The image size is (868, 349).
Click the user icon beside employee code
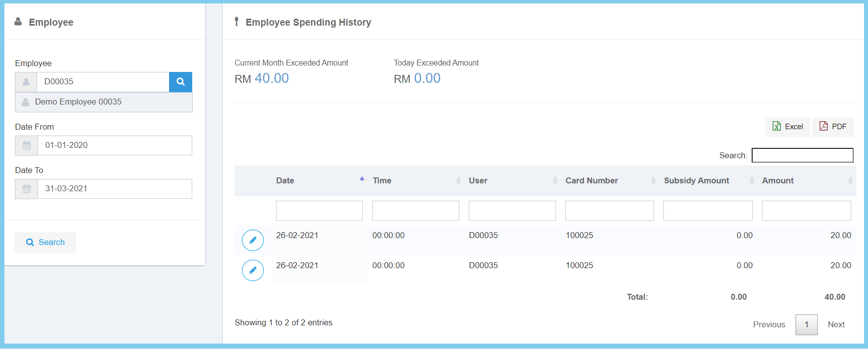(26, 82)
